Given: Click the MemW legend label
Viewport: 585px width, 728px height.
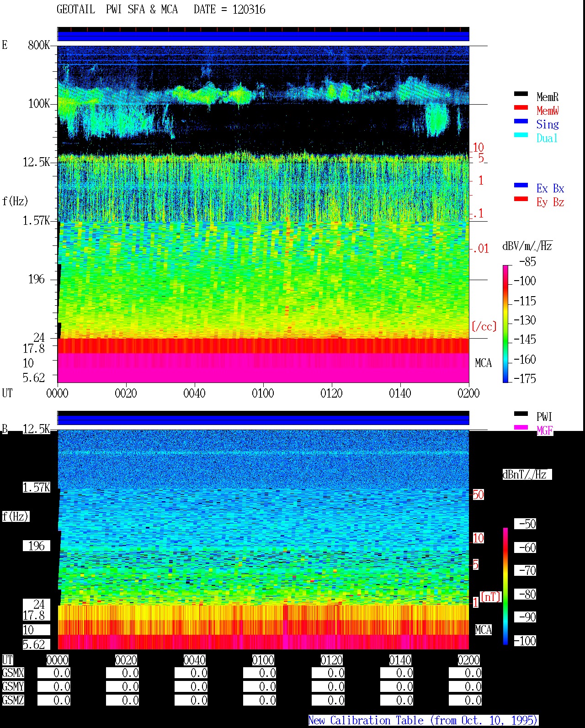Looking at the screenshot, I should pyautogui.click(x=548, y=111).
